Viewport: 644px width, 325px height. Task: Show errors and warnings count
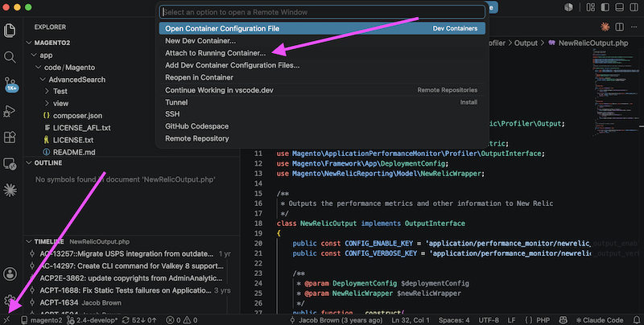click(182, 319)
